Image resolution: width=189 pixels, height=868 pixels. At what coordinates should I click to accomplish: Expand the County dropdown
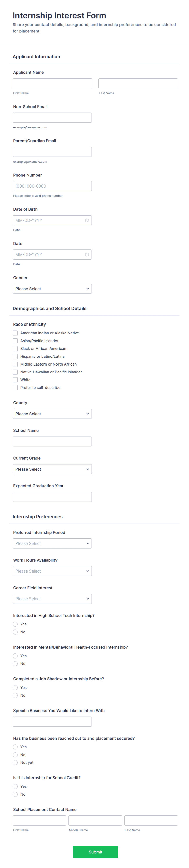coord(52,414)
